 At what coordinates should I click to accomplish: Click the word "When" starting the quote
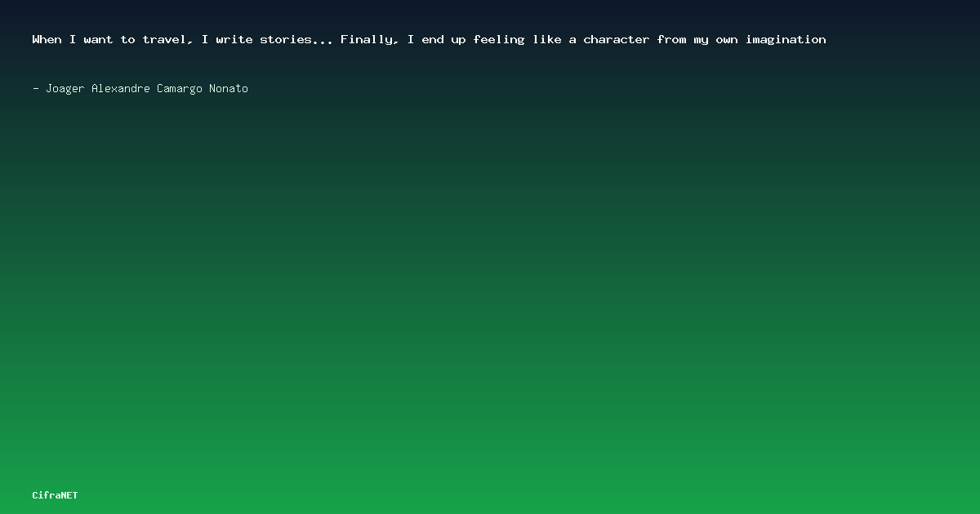click(47, 39)
